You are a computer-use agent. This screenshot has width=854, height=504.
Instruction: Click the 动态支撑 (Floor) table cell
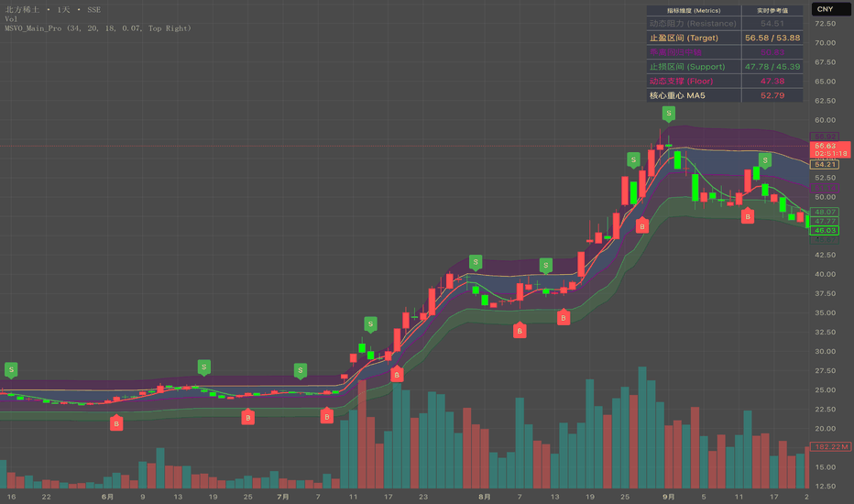point(694,82)
